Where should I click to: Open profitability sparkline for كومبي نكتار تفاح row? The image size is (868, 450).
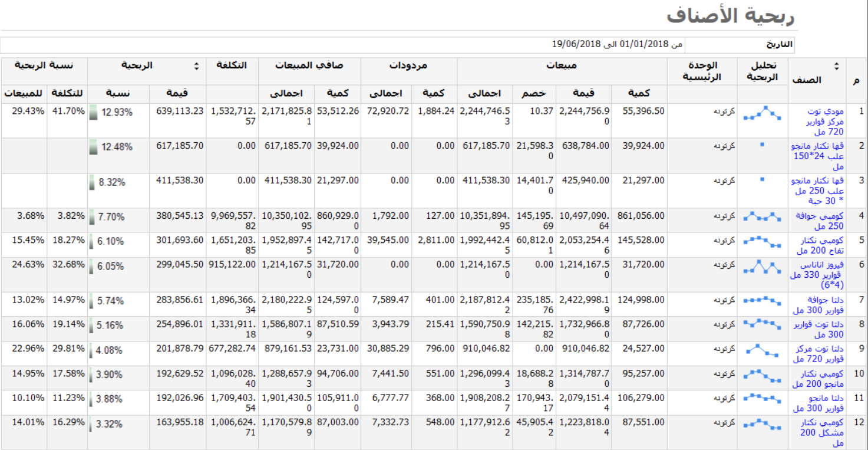pyautogui.click(x=763, y=241)
